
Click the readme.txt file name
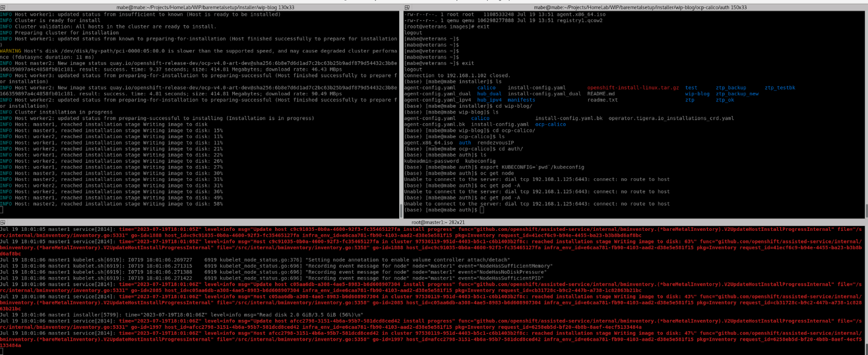tap(602, 100)
